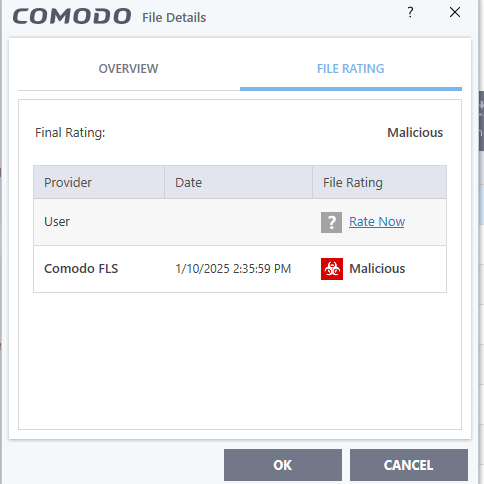Sort by File Rating column header
Screen dimensions: 484x484
[379, 182]
